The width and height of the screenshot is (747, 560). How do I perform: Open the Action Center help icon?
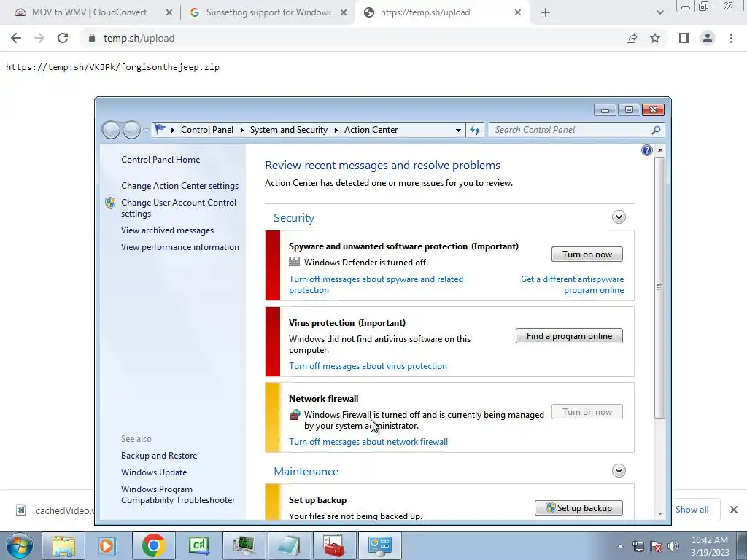click(646, 150)
